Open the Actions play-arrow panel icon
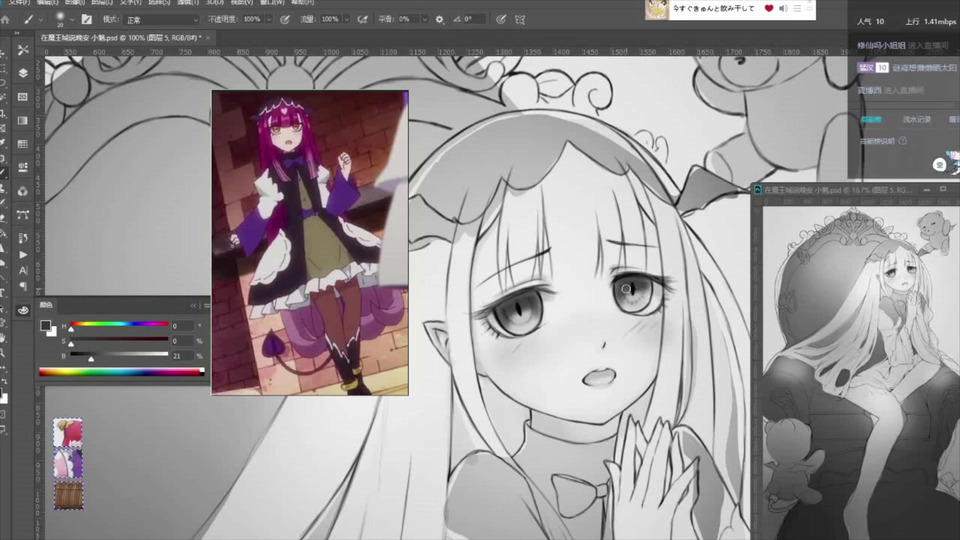The width and height of the screenshot is (960, 540). click(x=23, y=255)
